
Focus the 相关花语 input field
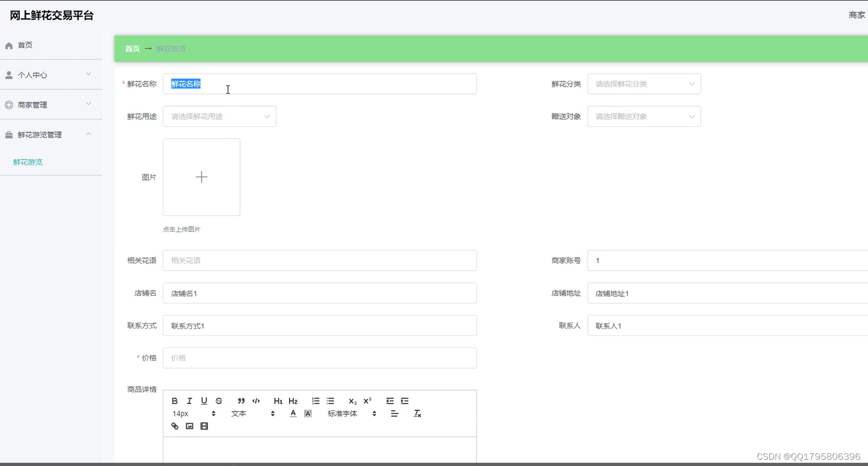pos(320,260)
